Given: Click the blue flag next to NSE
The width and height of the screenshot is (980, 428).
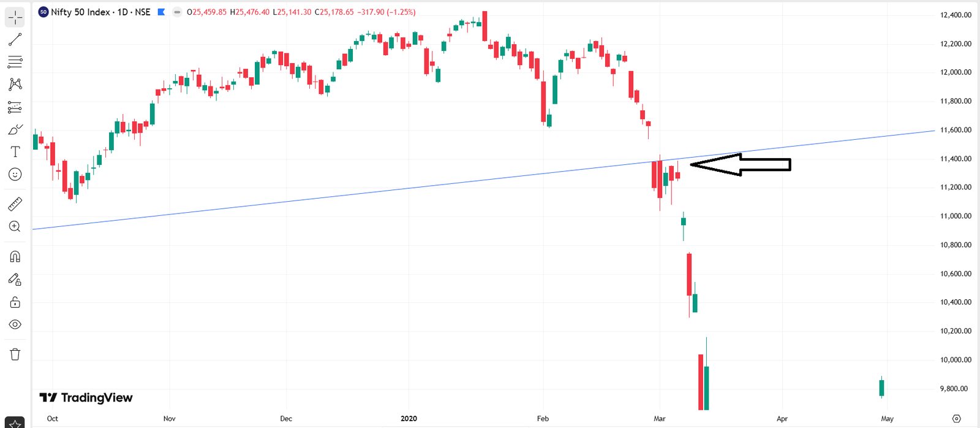Looking at the screenshot, I should click(161, 12).
